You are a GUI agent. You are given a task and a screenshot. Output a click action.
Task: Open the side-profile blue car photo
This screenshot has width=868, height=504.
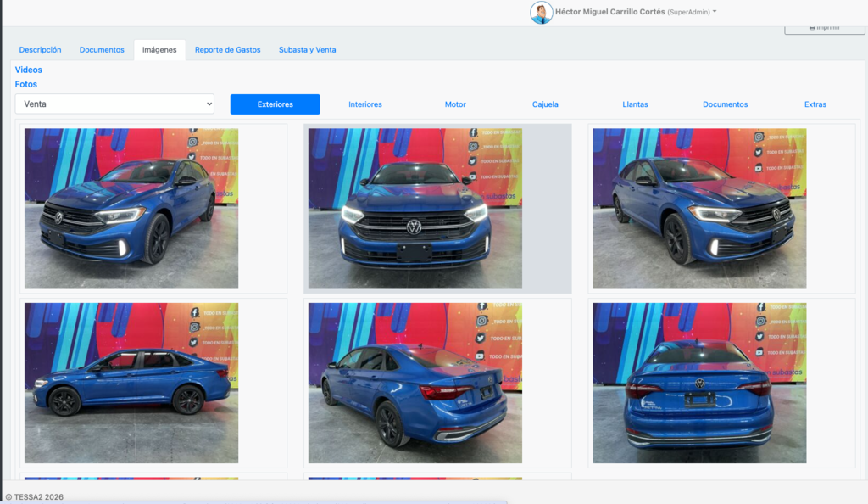[x=131, y=383]
